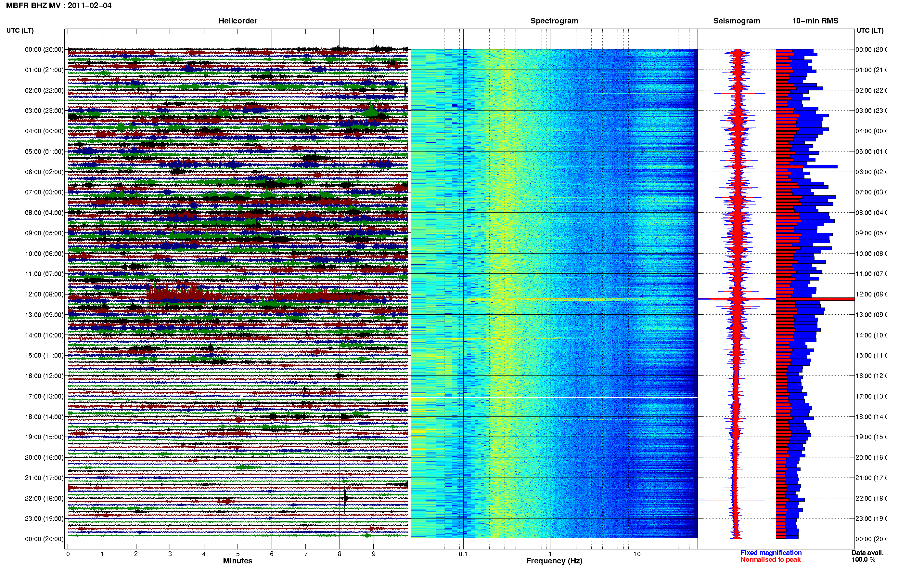Select left time label '02:00 (22:00)'
Viewport: 924px width, 578px height.
[x=44, y=91]
